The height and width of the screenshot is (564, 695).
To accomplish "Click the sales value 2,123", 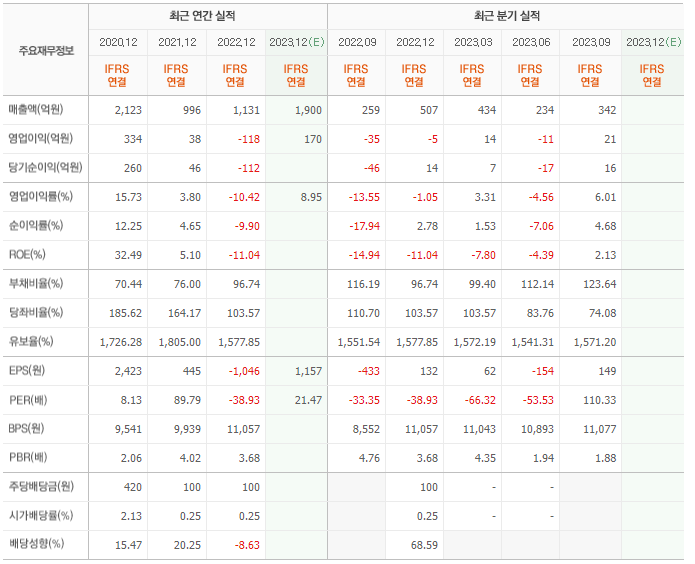I will tap(128, 110).
